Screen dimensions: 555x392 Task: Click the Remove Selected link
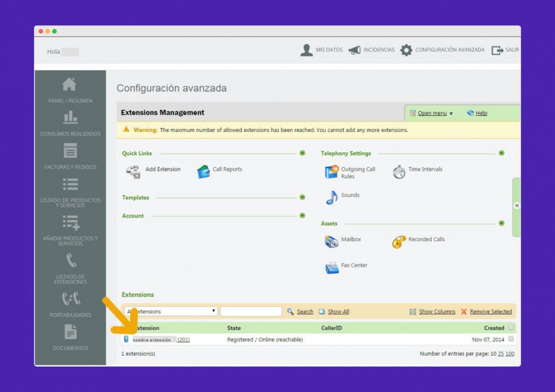[x=491, y=312]
